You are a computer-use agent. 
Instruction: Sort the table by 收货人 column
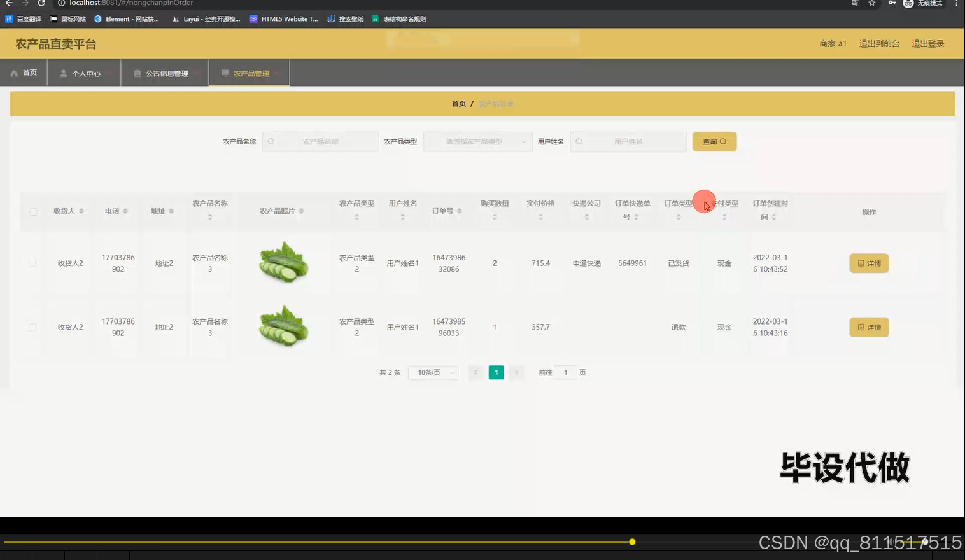click(81, 211)
